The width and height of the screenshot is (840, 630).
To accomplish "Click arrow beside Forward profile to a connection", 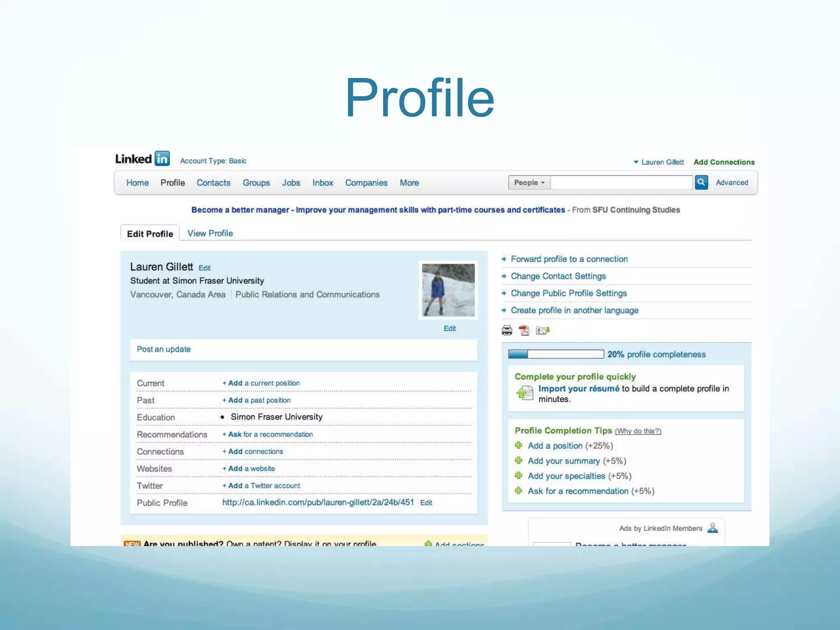I will point(504,259).
